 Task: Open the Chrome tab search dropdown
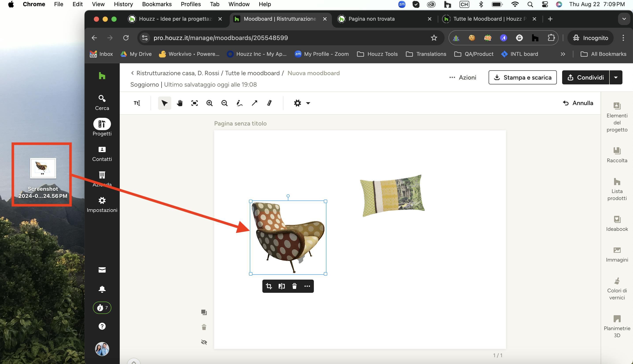(624, 19)
